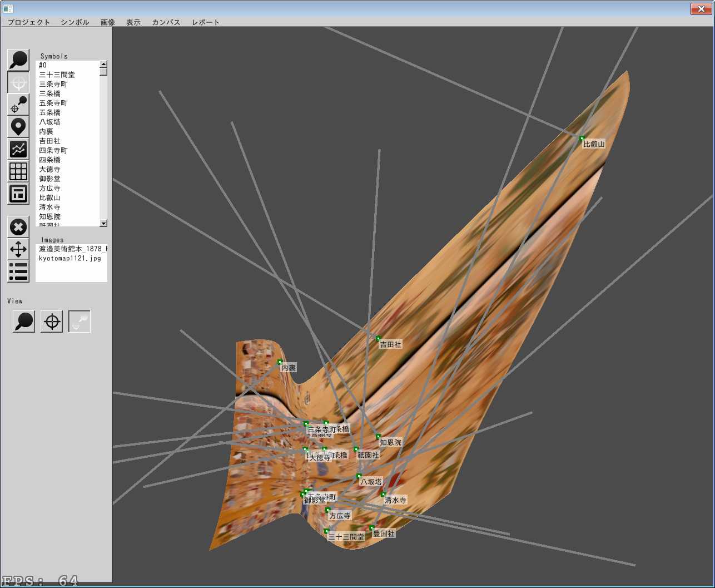Click the 八坂塔 marker on the canvas
This screenshot has height=588, width=715.
359,476
